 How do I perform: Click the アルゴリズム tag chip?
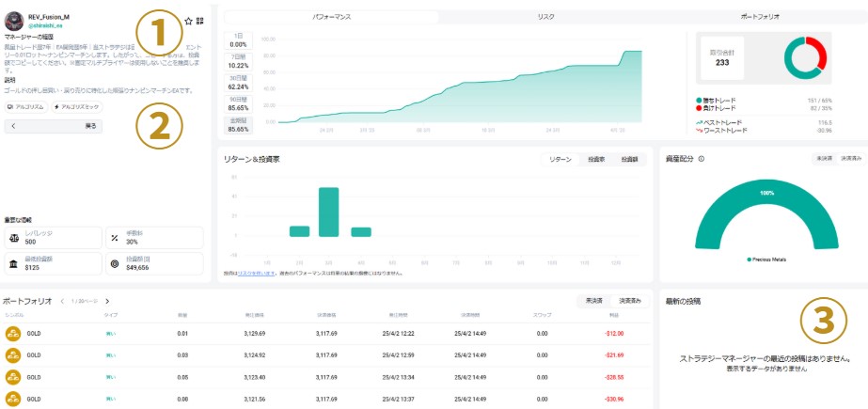(x=26, y=107)
